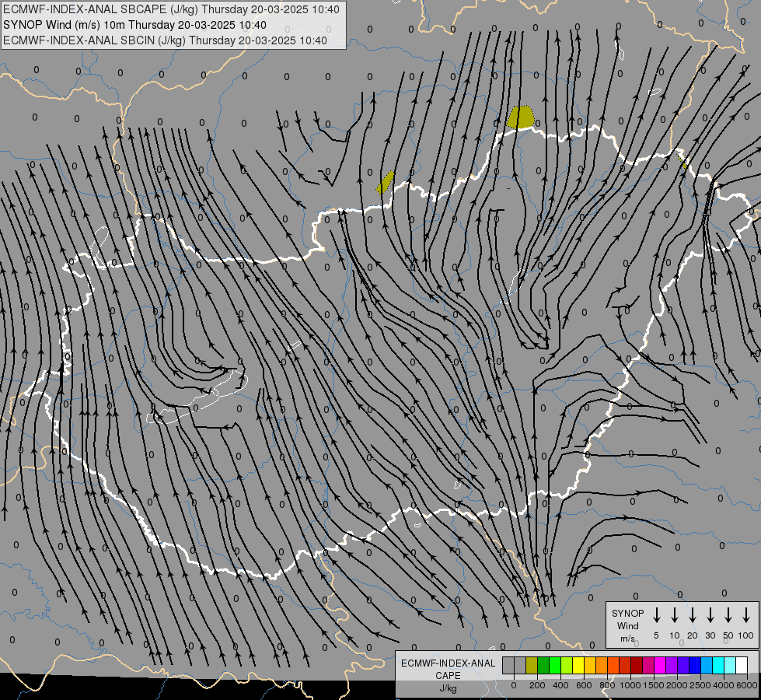The height and width of the screenshot is (700, 761).
Task: Select the dark green CAPE scale swatch
Action: 543,665
